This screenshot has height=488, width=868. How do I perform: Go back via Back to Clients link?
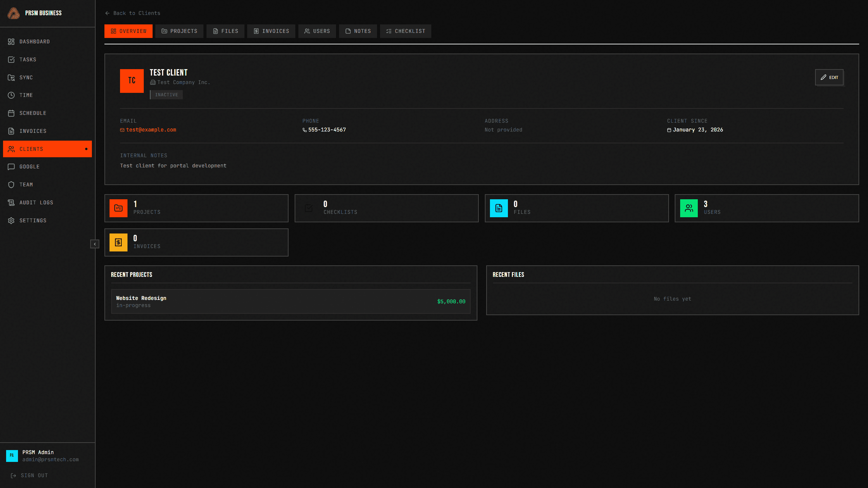click(133, 13)
